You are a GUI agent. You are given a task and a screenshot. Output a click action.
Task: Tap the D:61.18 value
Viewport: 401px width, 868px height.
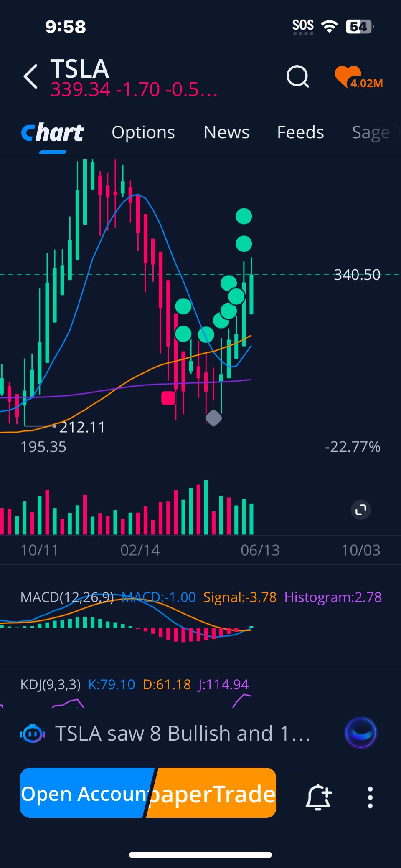pyautogui.click(x=167, y=685)
